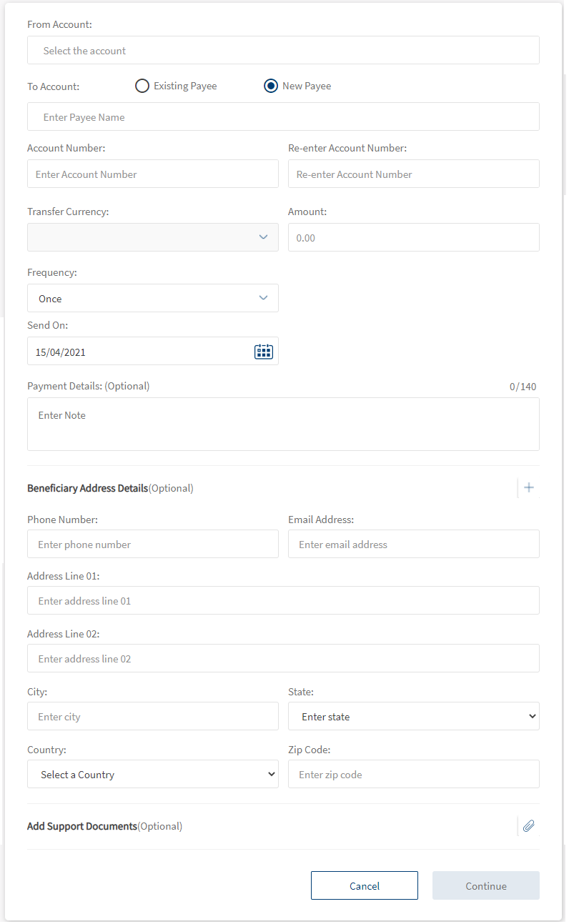569x924 pixels.
Task: Expand the State selection dropdown
Action: pyautogui.click(x=413, y=716)
